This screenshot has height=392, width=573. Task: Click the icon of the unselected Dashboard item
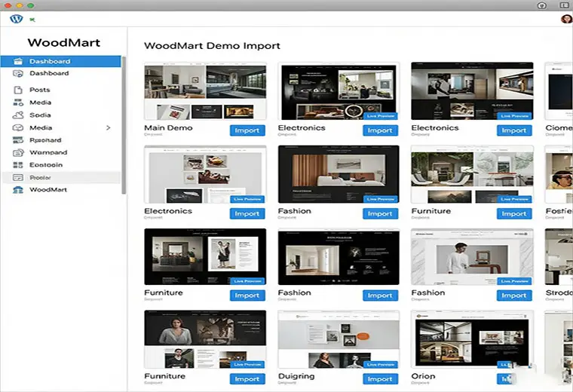click(x=18, y=73)
